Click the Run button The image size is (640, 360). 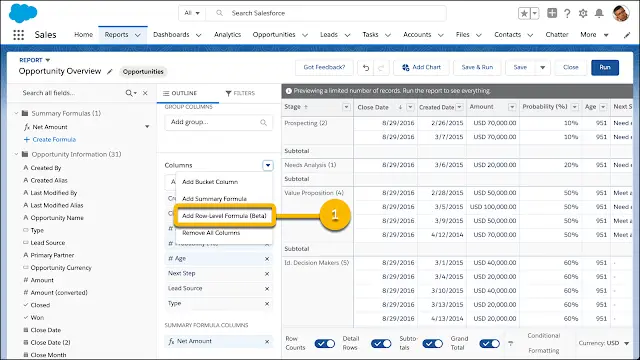click(x=605, y=67)
